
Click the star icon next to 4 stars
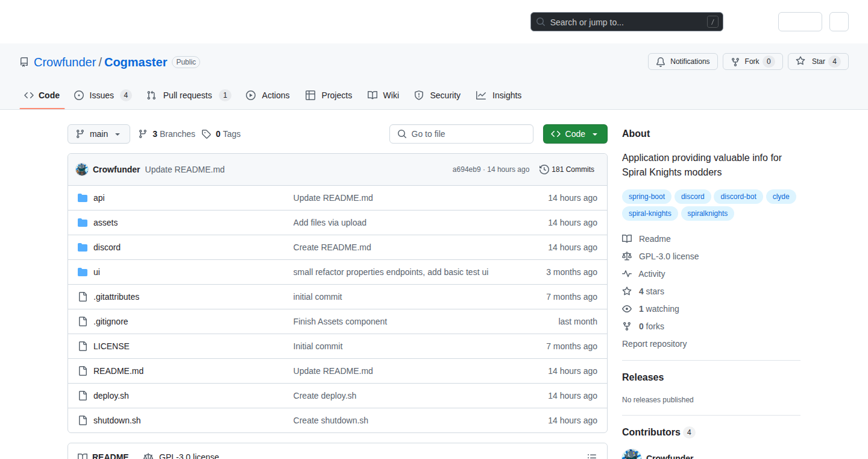627,291
